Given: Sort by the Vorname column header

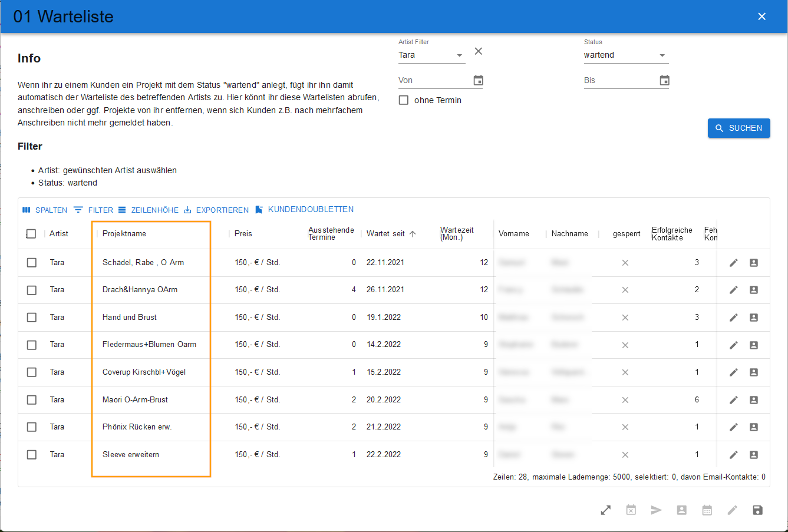Looking at the screenshot, I should tap(514, 234).
